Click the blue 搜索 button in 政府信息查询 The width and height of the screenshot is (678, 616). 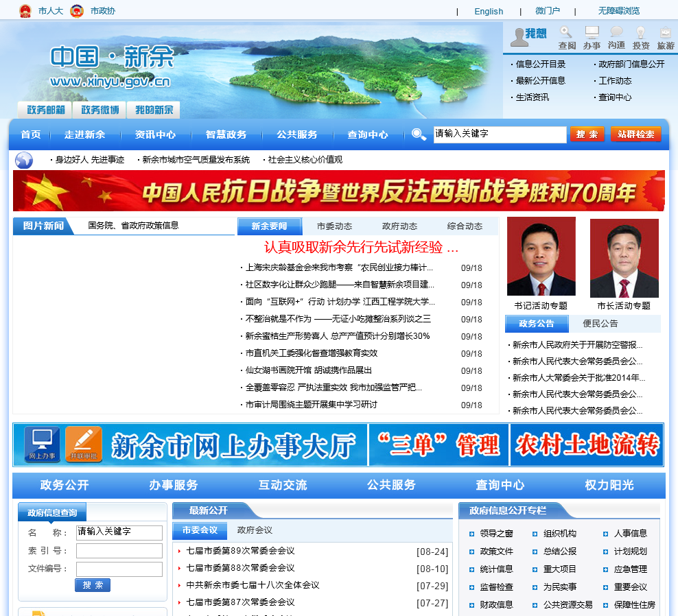(93, 585)
